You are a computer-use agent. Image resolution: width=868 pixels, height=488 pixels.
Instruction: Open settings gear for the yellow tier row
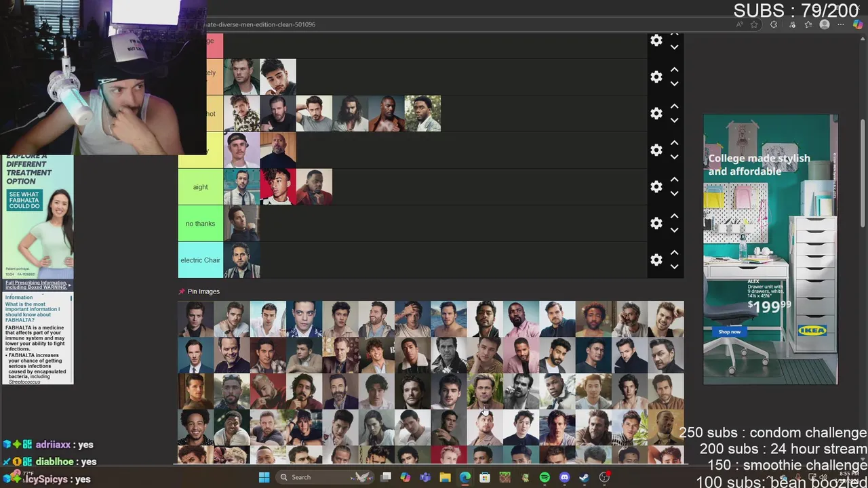tap(656, 150)
